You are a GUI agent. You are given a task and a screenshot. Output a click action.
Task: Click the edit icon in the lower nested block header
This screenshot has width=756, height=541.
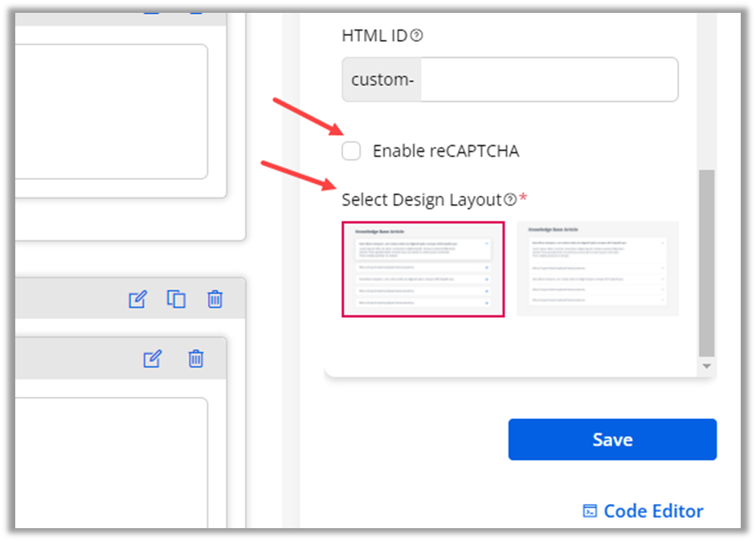153,359
